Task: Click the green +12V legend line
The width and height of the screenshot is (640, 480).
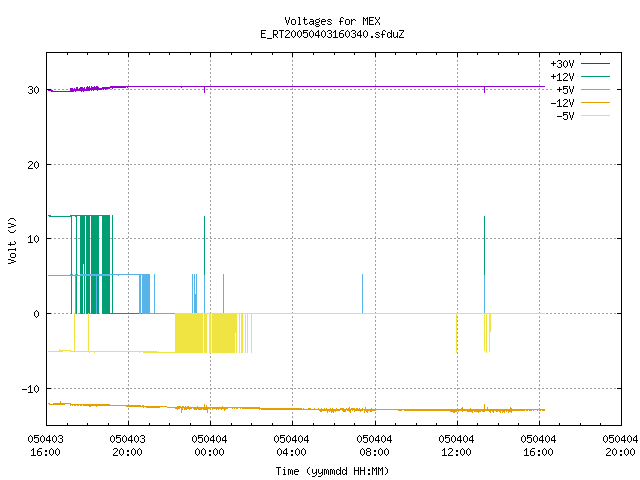Action: (x=595, y=76)
